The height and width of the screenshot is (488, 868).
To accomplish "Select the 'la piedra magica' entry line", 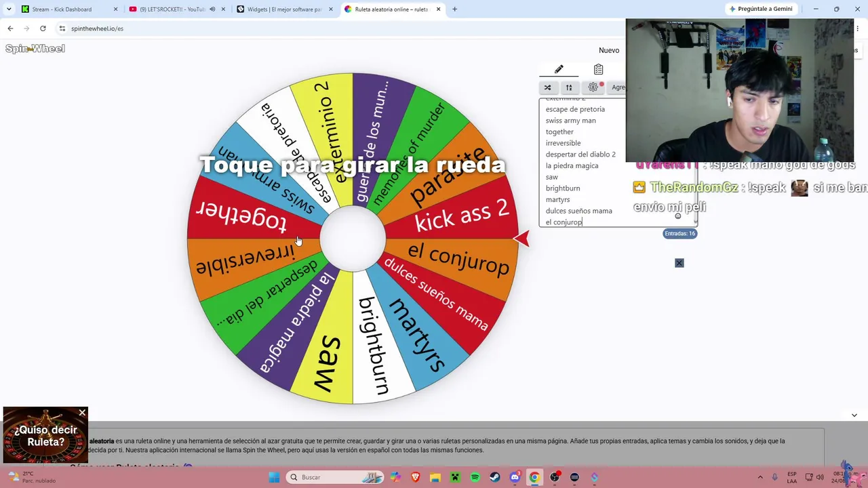I will pos(572,165).
